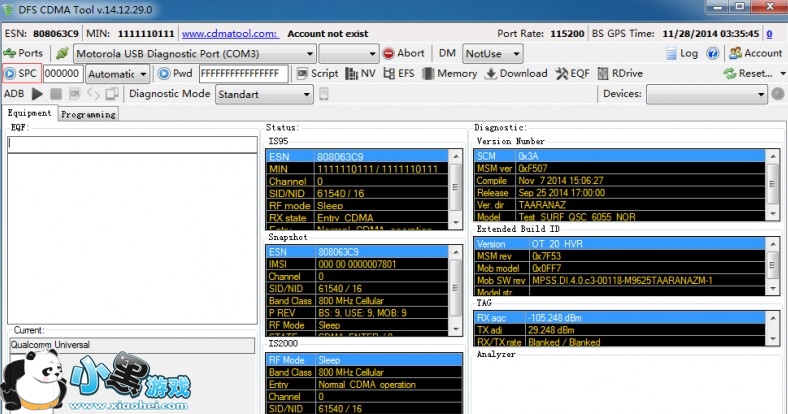Click the green port refresh icon
The image size is (788, 414).
click(x=62, y=53)
